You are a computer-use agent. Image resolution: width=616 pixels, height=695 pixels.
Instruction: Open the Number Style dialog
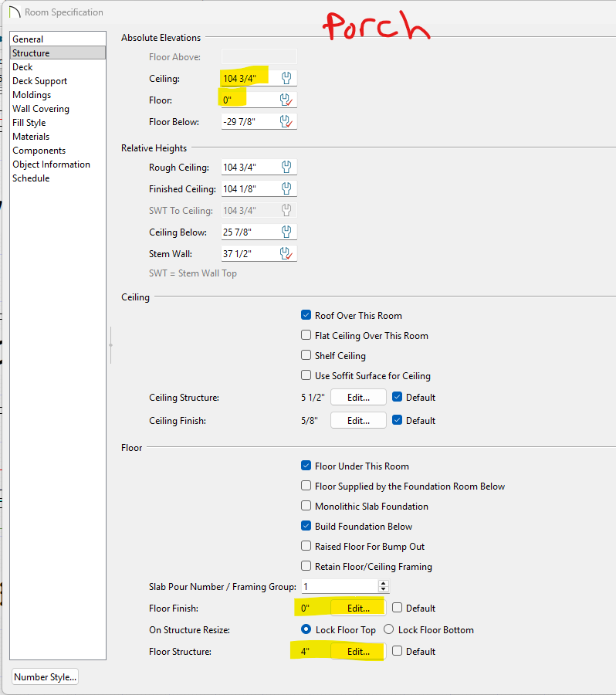pos(46,677)
